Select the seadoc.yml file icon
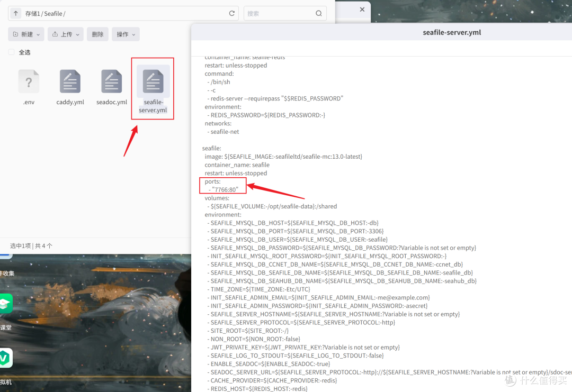Image resolution: width=572 pixels, height=392 pixels. (x=112, y=81)
